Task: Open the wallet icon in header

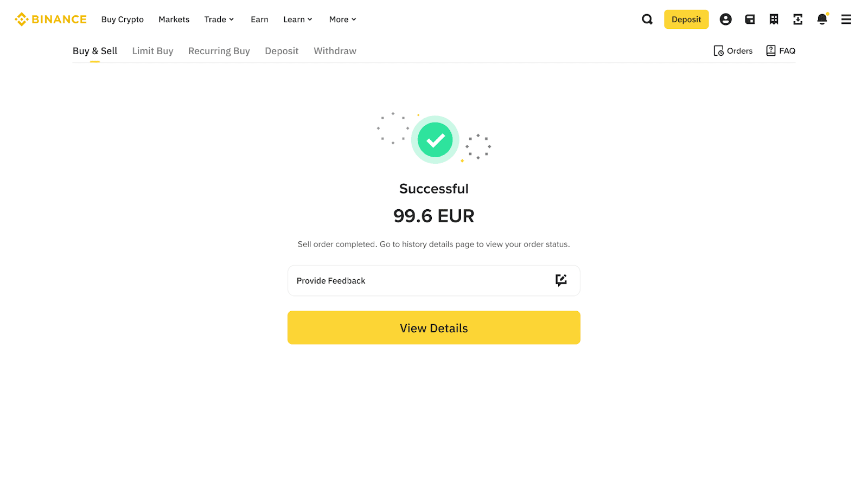Action: 750,20
